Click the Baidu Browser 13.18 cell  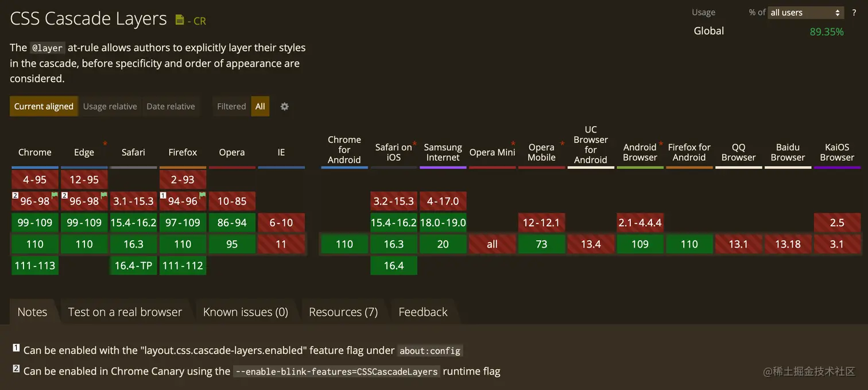coord(788,244)
